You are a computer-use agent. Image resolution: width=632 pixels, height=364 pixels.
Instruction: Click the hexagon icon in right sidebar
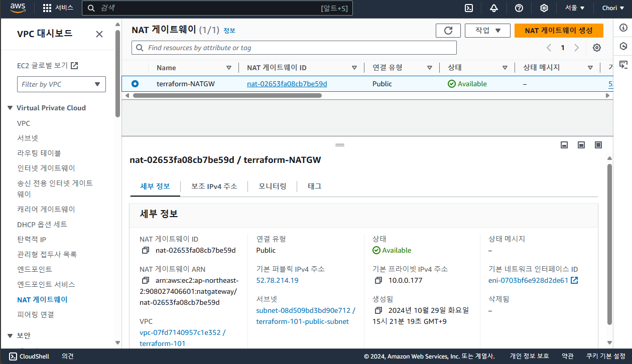[623, 46]
